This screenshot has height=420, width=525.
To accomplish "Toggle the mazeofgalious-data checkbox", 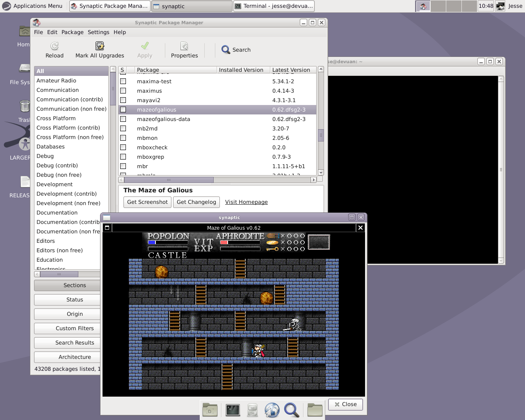I will click(123, 119).
